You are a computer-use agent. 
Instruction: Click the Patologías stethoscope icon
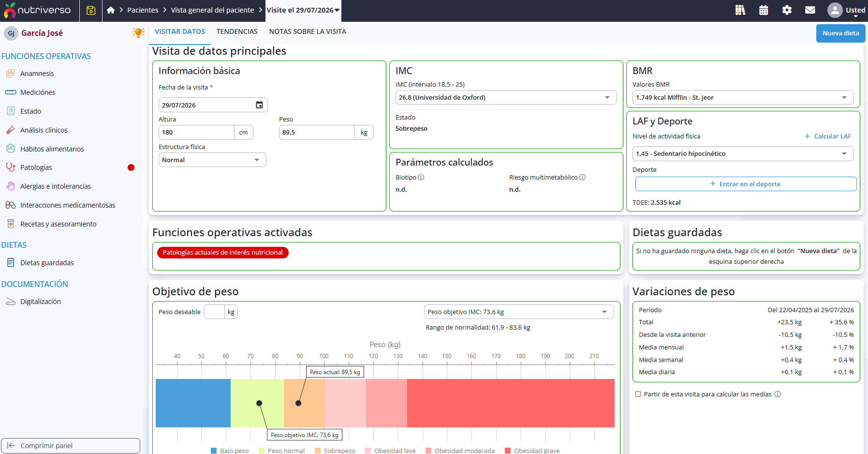(11, 167)
